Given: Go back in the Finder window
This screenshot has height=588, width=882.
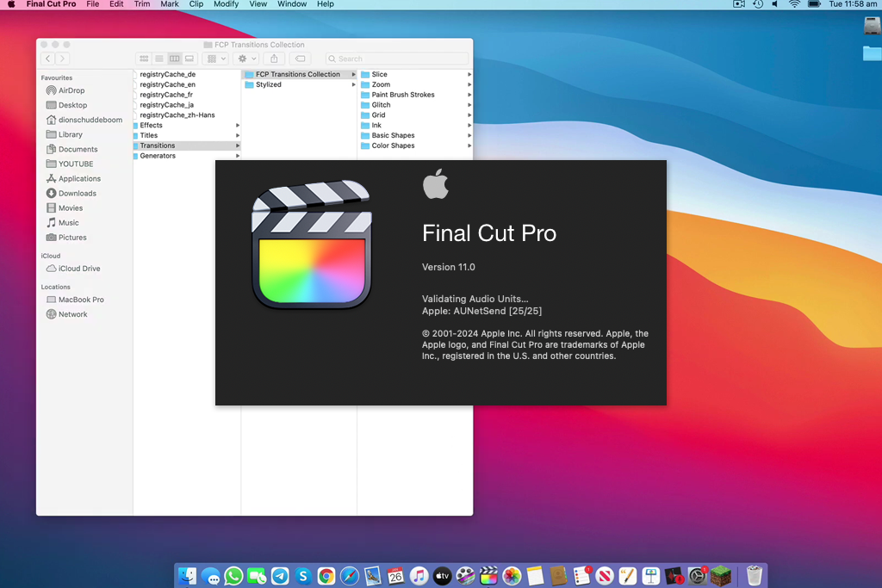Looking at the screenshot, I should 48,59.
